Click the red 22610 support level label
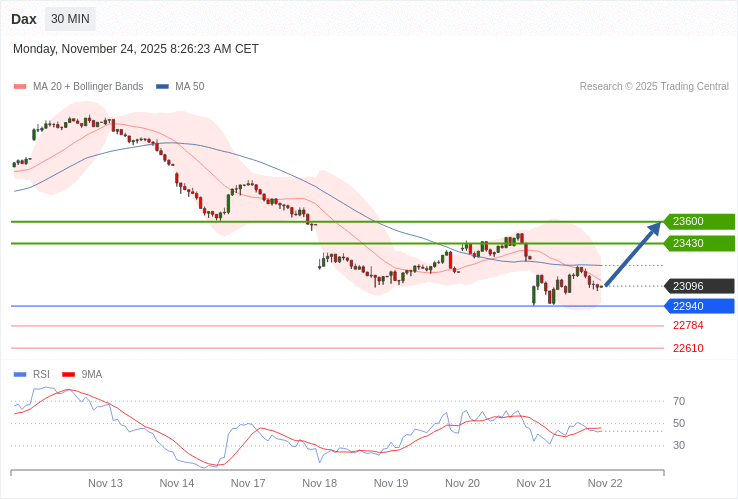The image size is (738, 500). (688, 348)
